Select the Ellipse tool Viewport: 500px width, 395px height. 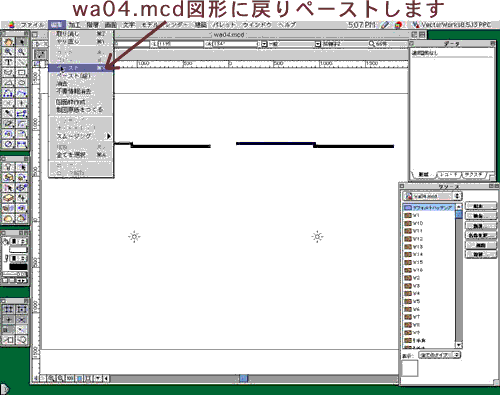(22, 83)
